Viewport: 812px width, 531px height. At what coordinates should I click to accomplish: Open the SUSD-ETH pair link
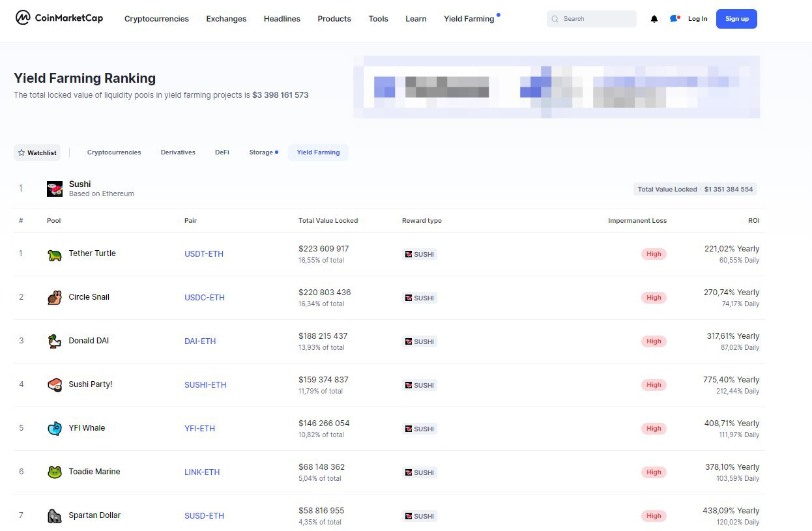[204, 516]
